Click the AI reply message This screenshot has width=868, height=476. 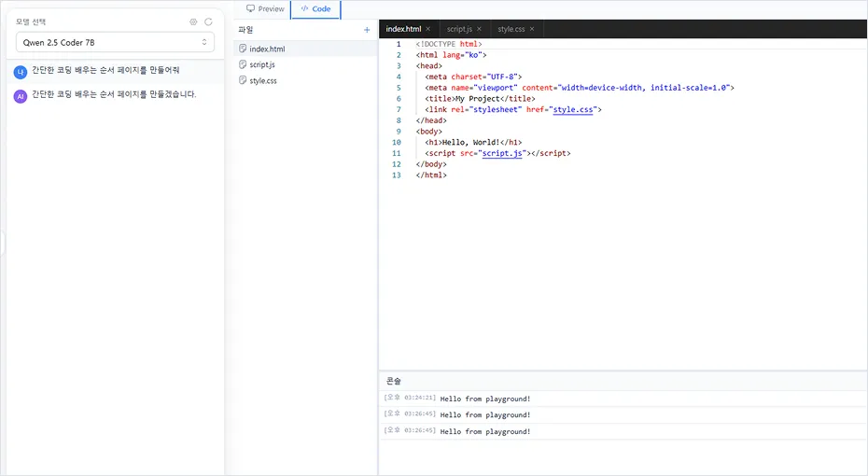(x=114, y=94)
